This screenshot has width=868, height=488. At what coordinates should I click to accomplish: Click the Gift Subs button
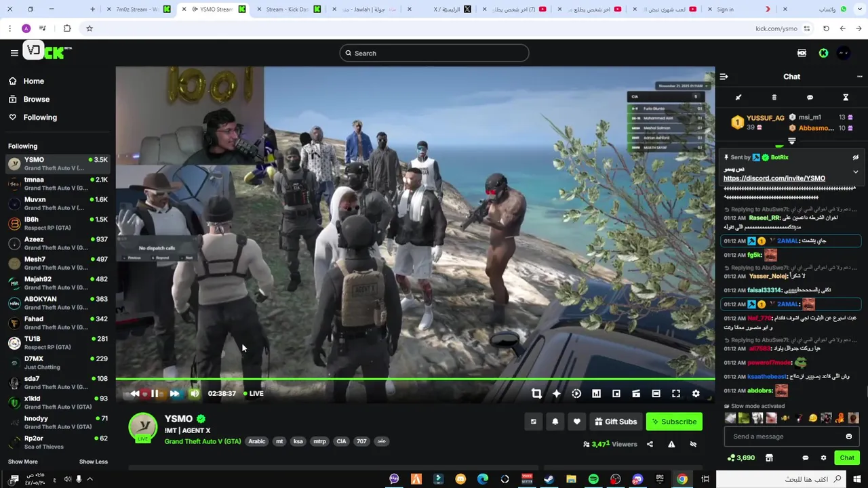(616, 422)
